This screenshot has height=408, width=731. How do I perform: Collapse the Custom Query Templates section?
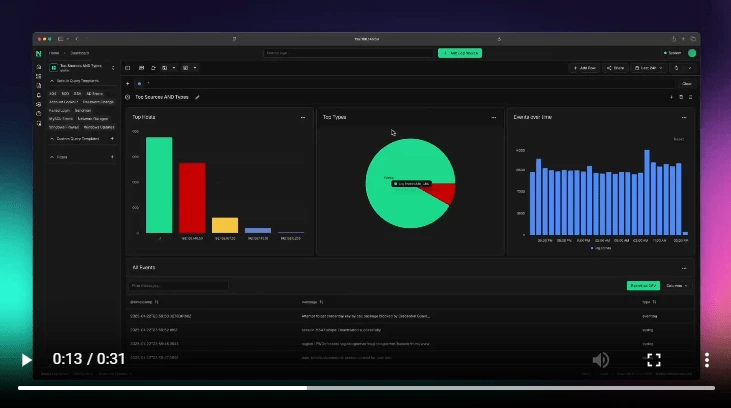51,139
